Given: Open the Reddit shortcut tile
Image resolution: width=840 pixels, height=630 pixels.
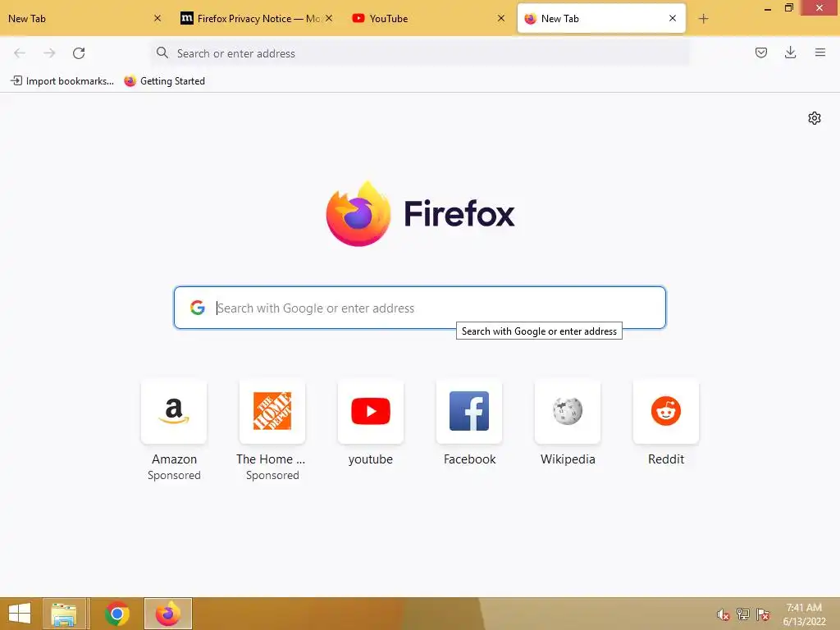Looking at the screenshot, I should (666, 412).
